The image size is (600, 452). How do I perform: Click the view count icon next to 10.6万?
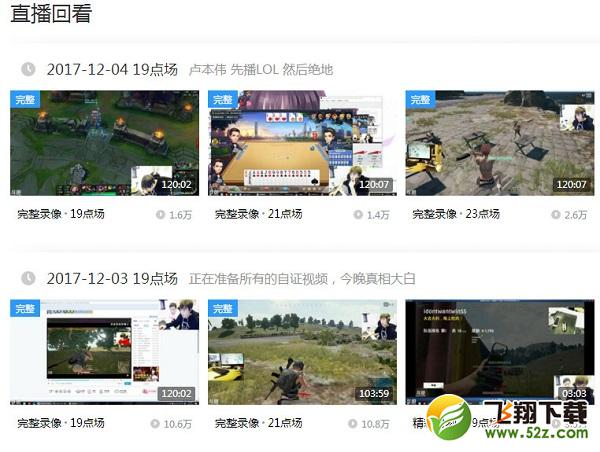click(x=155, y=424)
